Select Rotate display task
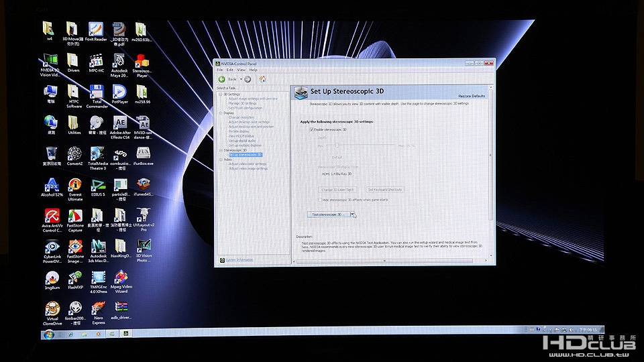Screen dimensions: 644x362 click(x=239, y=131)
